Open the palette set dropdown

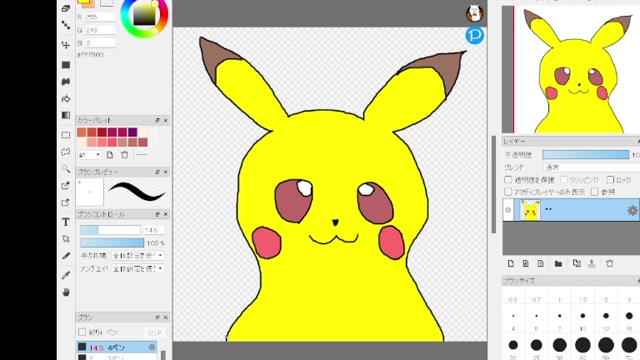coord(89,155)
